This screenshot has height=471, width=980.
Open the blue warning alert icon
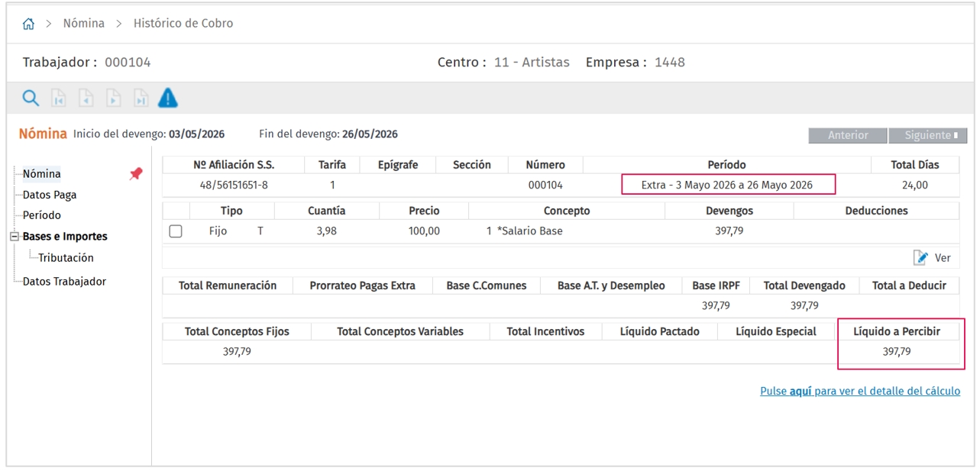click(x=168, y=98)
